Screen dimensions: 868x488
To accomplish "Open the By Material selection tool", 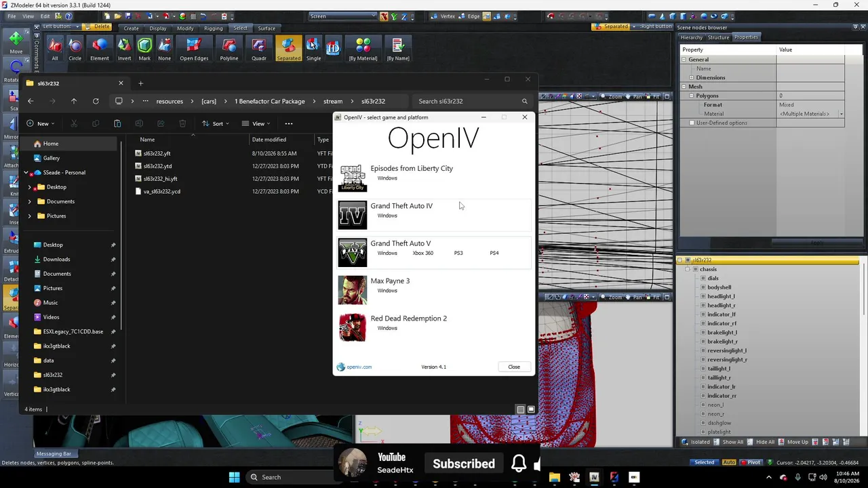I will [363, 49].
